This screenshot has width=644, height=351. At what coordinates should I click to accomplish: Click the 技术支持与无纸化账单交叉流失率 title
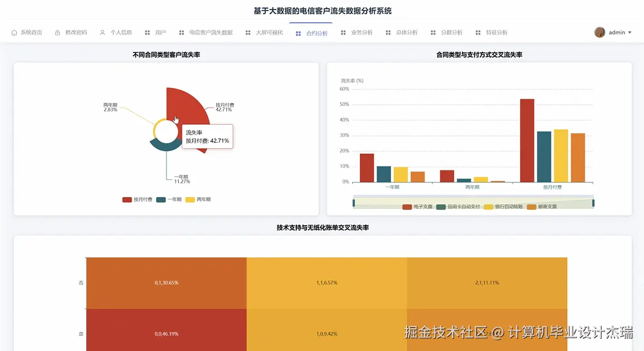(323, 227)
